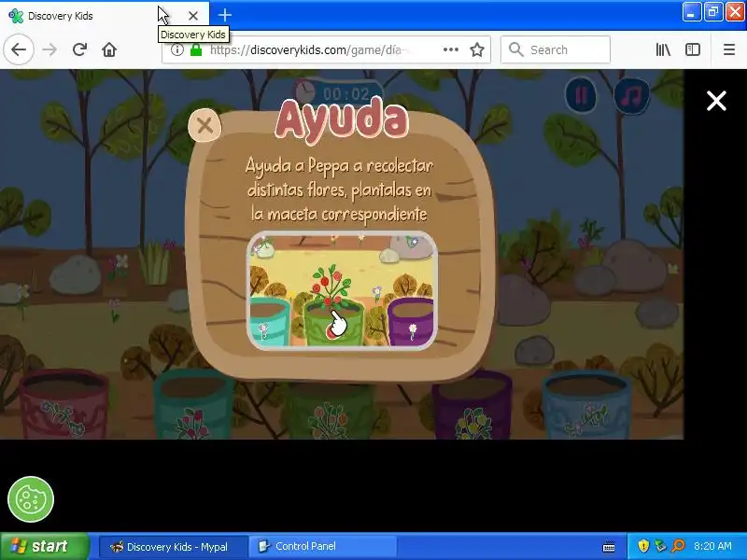Mute the game music icon
The width and height of the screenshot is (747, 560).
pos(631,95)
